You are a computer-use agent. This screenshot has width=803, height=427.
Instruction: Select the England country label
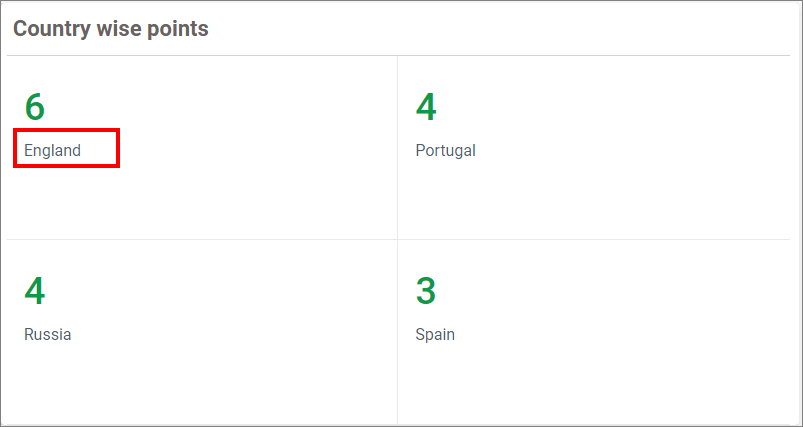coord(53,150)
